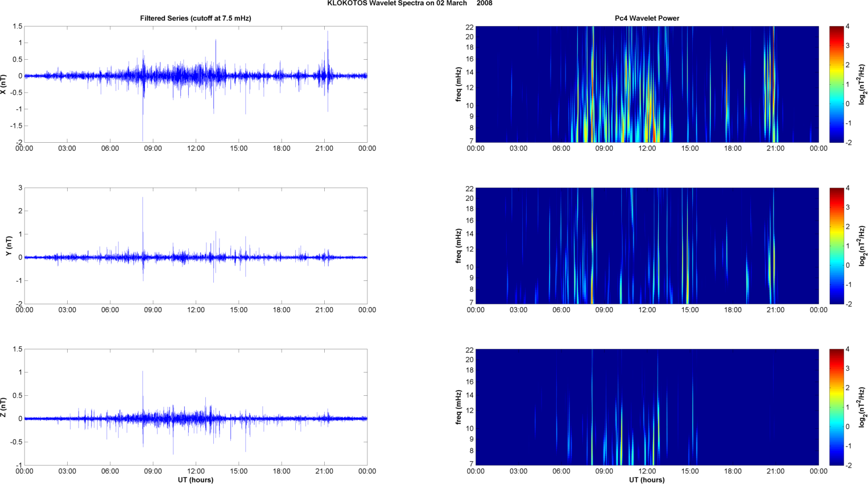Click the X-component wavelet power spectrogram
This screenshot has height=484, width=868.
tap(647, 84)
